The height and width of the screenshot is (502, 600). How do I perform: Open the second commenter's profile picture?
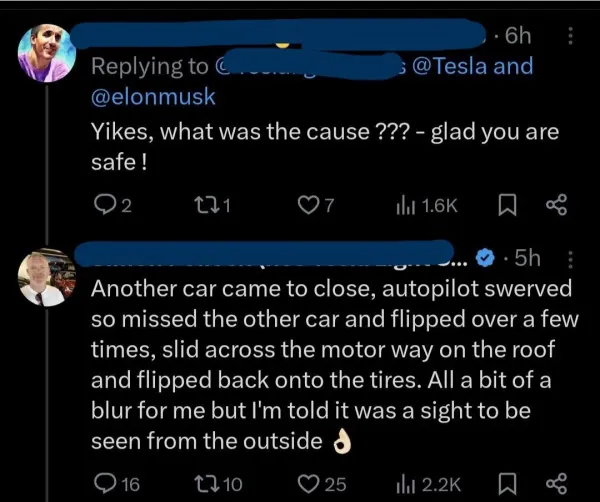45,274
